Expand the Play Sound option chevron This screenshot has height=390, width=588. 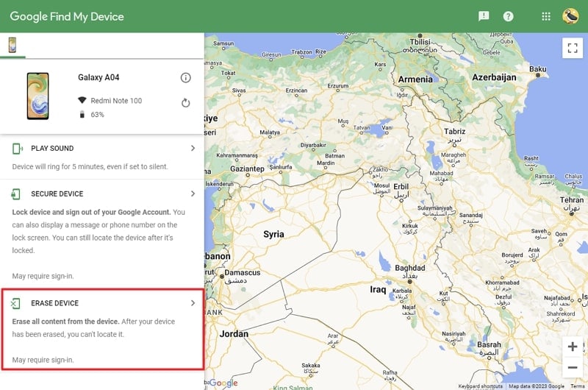(x=193, y=148)
